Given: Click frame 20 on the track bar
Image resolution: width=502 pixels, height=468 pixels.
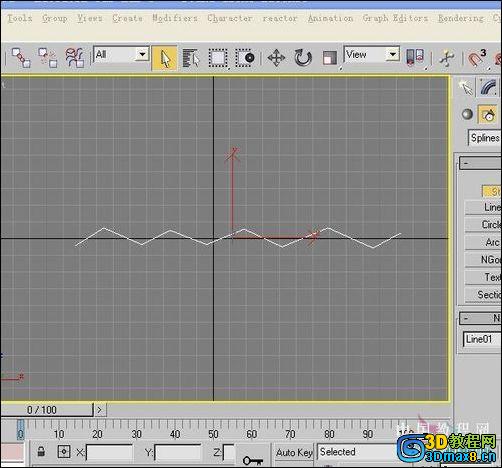Looking at the screenshot, I should coord(97,434).
